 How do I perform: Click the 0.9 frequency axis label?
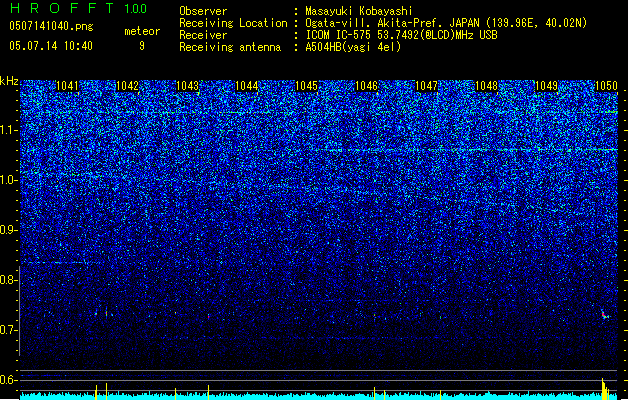click(x=8, y=230)
